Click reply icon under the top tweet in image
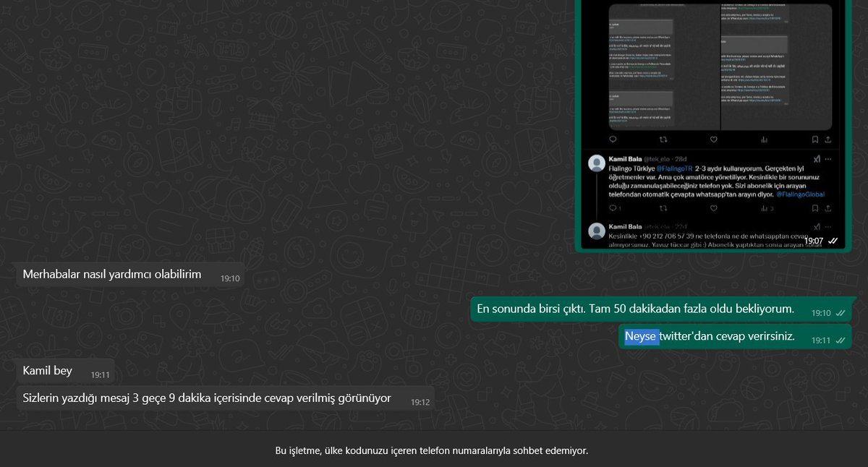The width and height of the screenshot is (868, 467). click(613, 140)
